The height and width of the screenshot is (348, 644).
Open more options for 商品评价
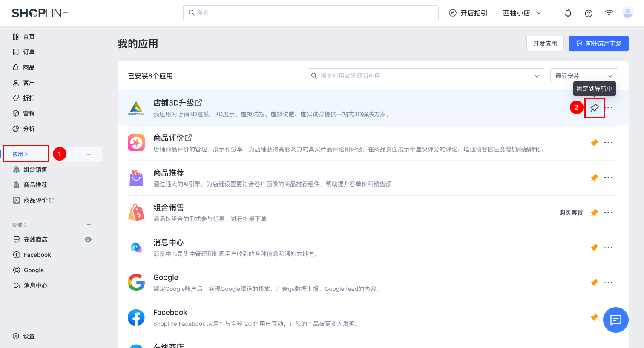608,143
